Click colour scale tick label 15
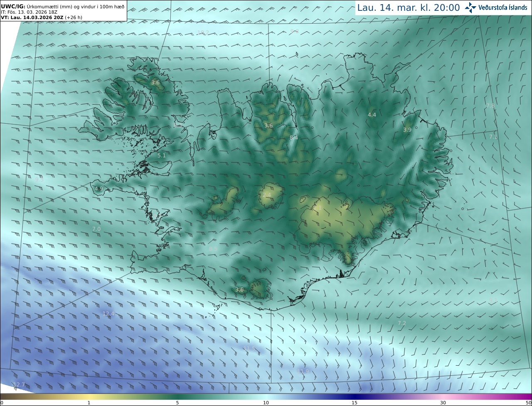The width and height of the screenshot is (532, 406). click(x=355, y=403)
